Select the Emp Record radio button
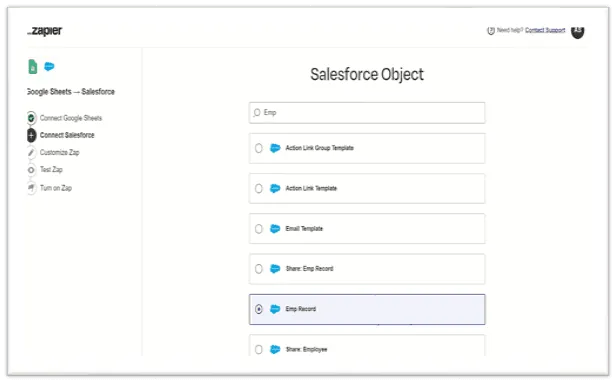The image size is (614, 384). (258, 309)
